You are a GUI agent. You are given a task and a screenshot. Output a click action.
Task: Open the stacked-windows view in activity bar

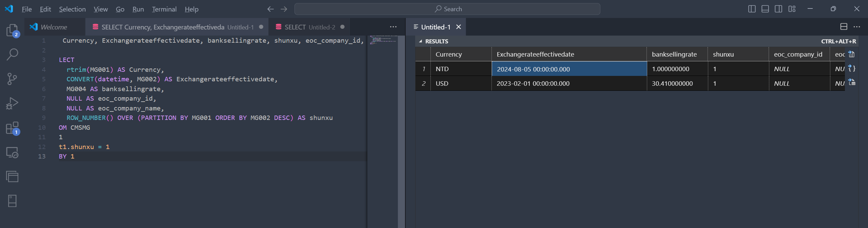tap(12, 177)
